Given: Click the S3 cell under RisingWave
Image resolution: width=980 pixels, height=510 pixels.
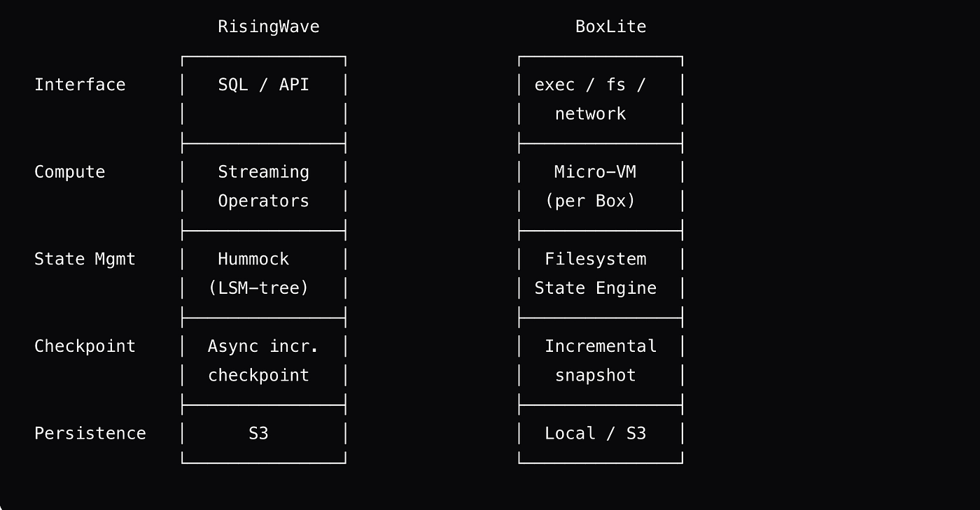Looking at the screenshot, I should tap(258, 433).
